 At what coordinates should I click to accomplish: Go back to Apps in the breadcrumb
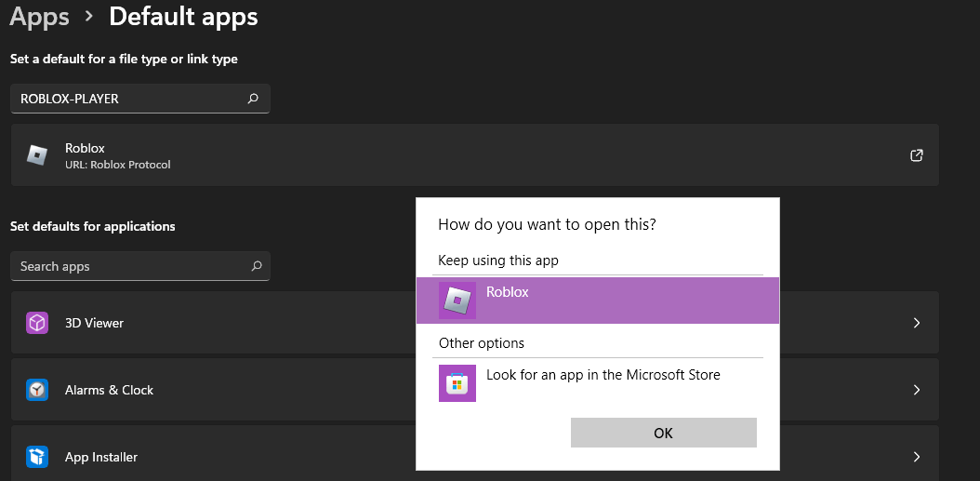39,17
